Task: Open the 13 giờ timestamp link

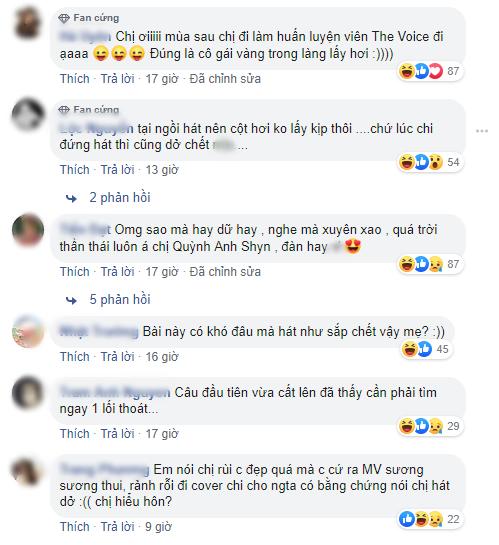Action: 162,170
